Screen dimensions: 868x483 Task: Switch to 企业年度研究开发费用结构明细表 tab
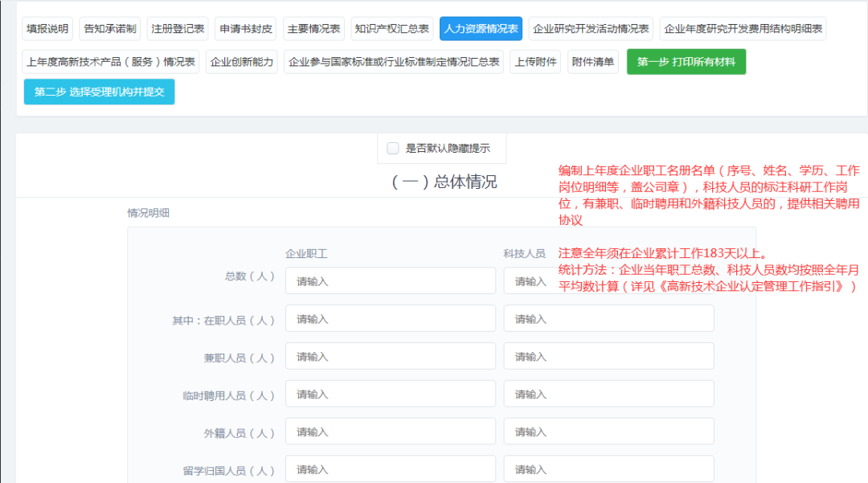743,29
